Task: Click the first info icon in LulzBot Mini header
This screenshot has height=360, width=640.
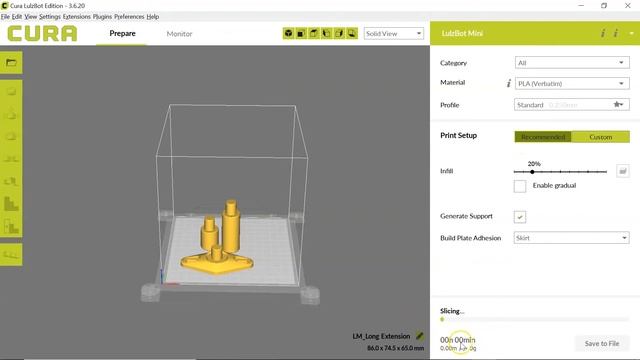Action: tap(603, 33)
